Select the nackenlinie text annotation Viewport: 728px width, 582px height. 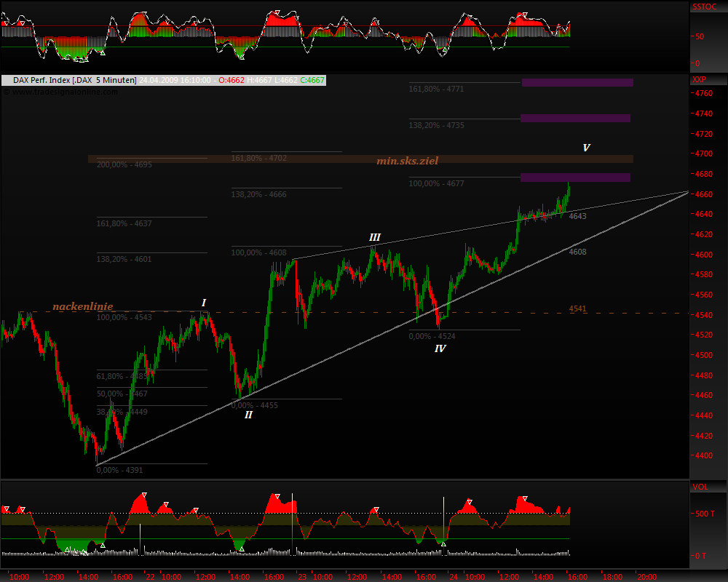pos(83,306)
